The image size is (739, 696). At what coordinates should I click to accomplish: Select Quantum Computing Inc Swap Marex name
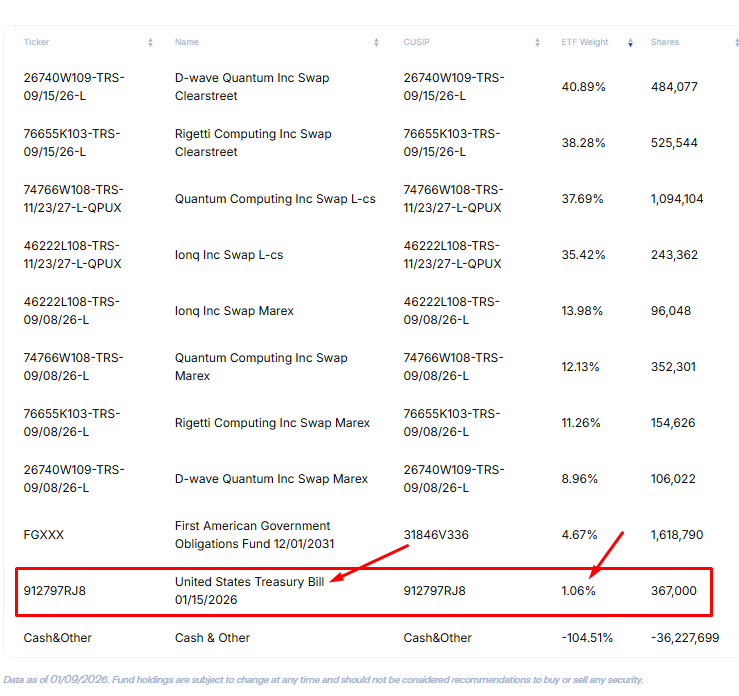[261, 367]
